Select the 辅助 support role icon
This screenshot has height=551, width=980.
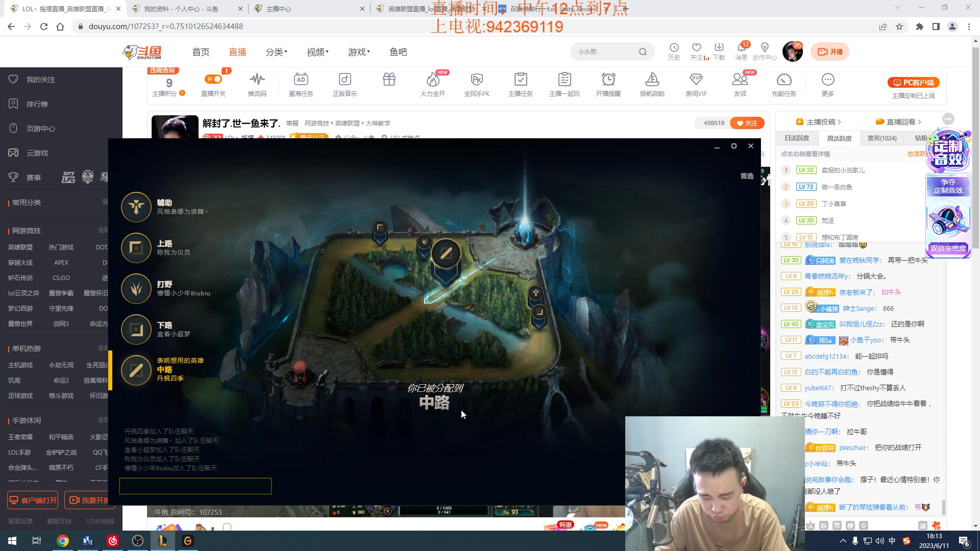[x=136, y=207]
